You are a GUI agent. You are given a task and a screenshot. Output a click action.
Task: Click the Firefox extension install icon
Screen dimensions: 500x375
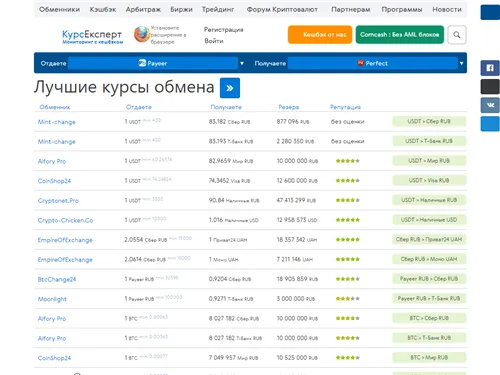click(x=142, y=34)
